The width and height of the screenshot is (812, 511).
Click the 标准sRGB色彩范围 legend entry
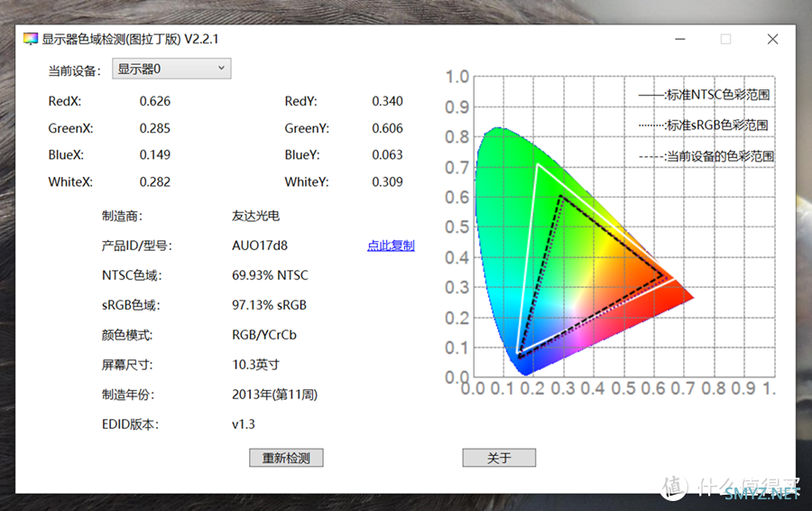703,125
